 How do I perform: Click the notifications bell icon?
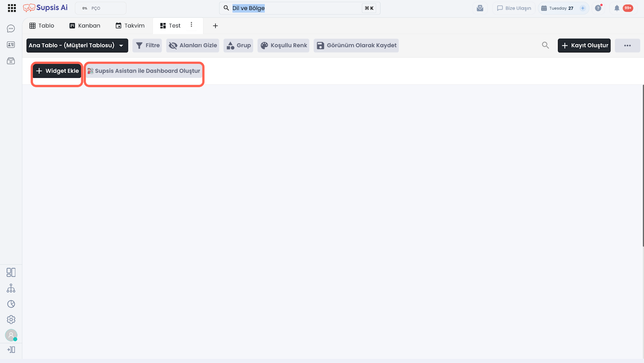pos(617,8)
